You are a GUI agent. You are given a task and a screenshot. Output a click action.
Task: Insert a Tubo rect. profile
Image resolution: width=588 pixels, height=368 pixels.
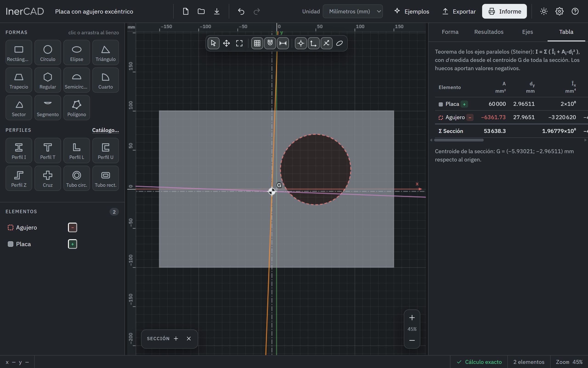pos(105,178)
